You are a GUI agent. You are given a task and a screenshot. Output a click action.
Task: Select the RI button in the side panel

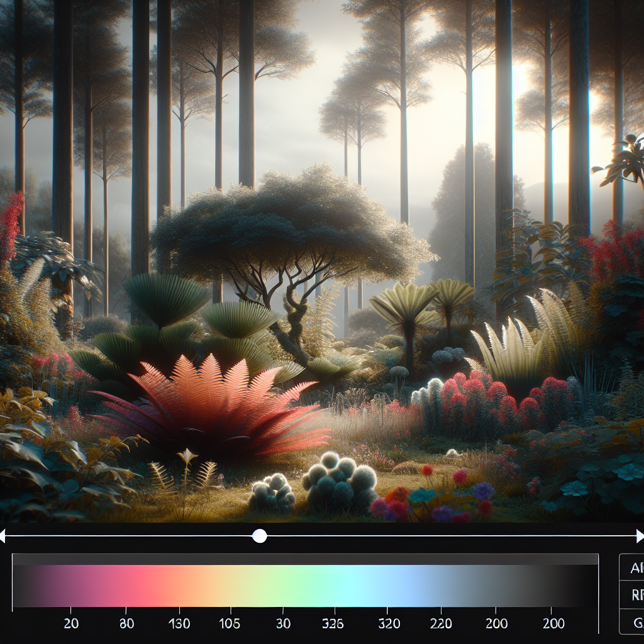coord(633,594)
